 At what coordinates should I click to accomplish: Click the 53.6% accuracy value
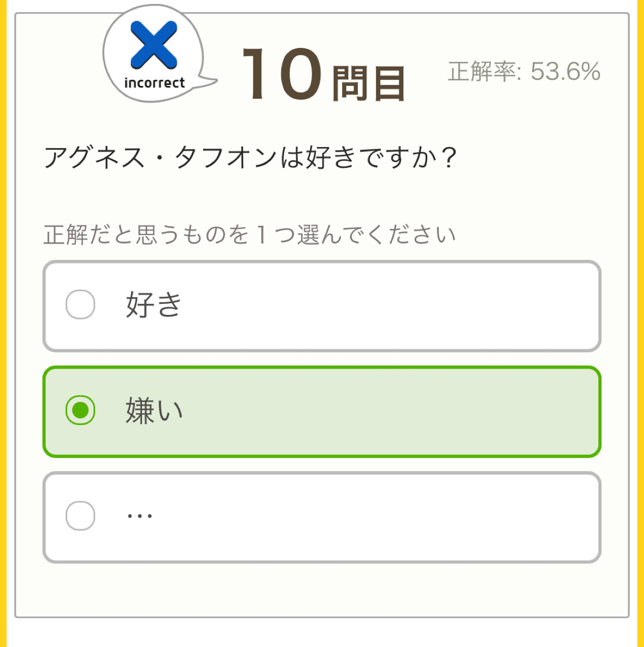pos(565,71)
